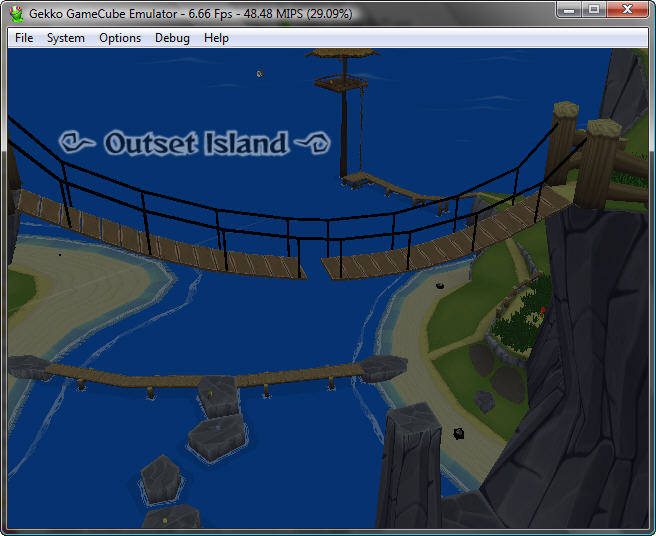Click the Outset Island title text
Viewport: 656px width, 536px height.
195,143
